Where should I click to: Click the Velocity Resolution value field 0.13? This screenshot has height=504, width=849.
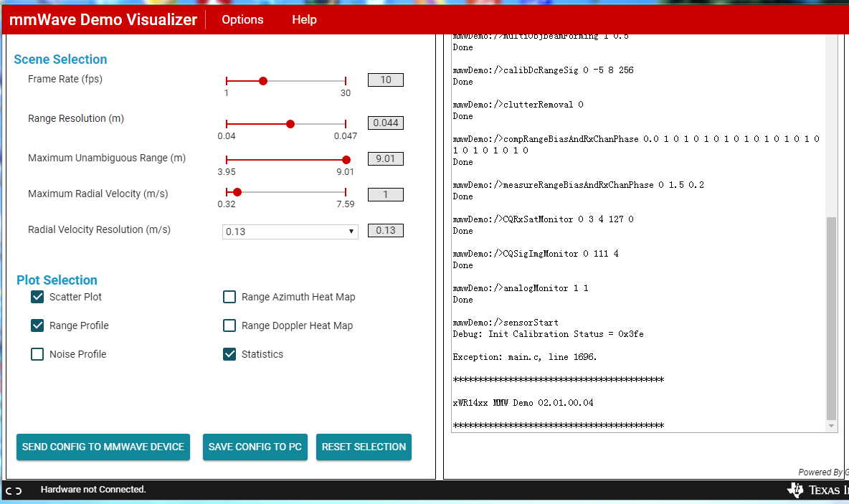386,231
